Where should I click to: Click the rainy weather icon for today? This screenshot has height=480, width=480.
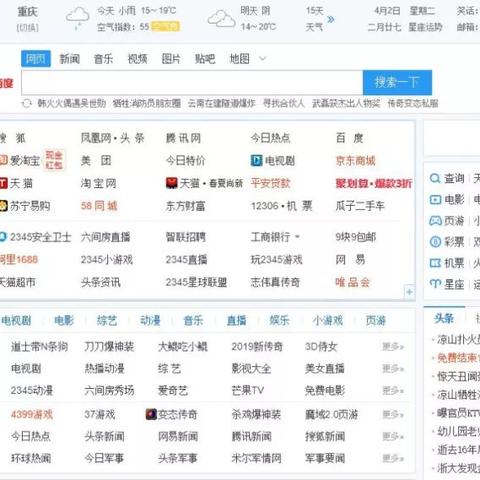click(x=78, y=18)
